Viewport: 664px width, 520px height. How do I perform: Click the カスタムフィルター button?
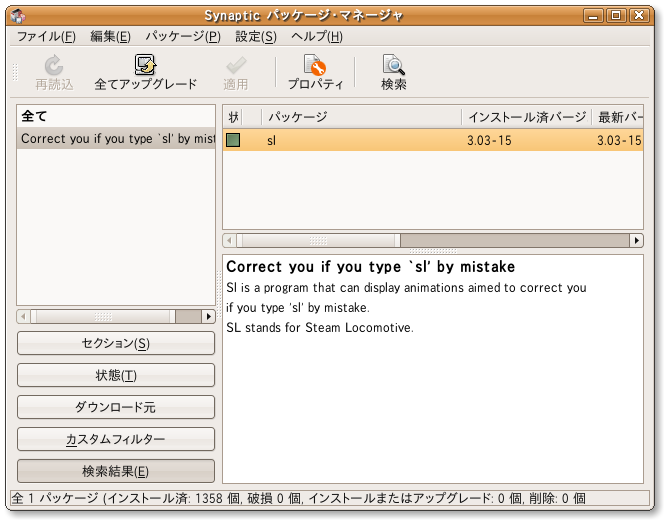(116, 439)
